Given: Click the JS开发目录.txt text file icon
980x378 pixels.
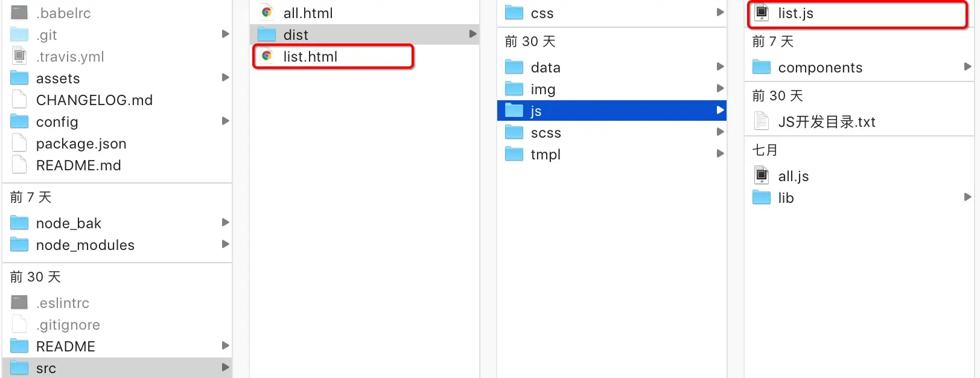Looking at the screenshot, I should pyautogui.click(x=762, y=121).
